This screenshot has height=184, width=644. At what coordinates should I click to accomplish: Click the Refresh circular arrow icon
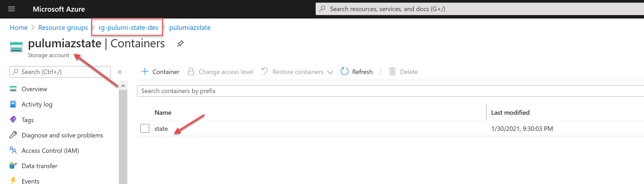click(x=344, y=71)
